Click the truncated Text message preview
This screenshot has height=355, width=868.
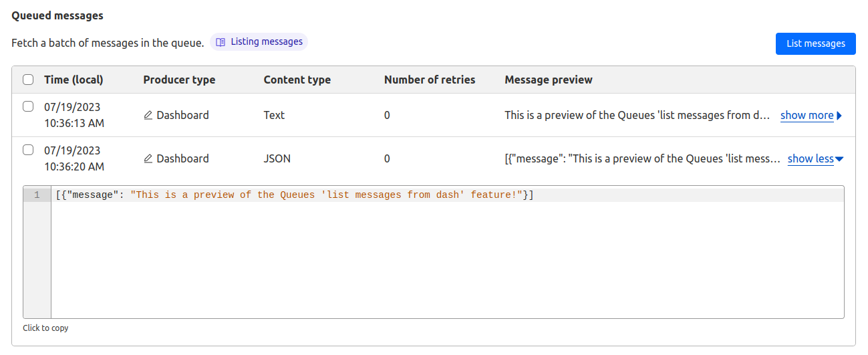coord(637,115)
